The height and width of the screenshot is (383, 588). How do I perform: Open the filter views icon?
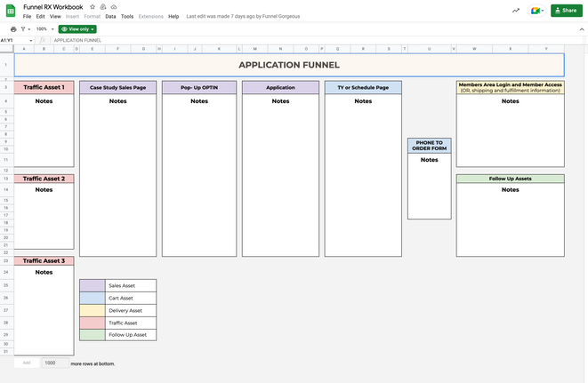point(25,29)
